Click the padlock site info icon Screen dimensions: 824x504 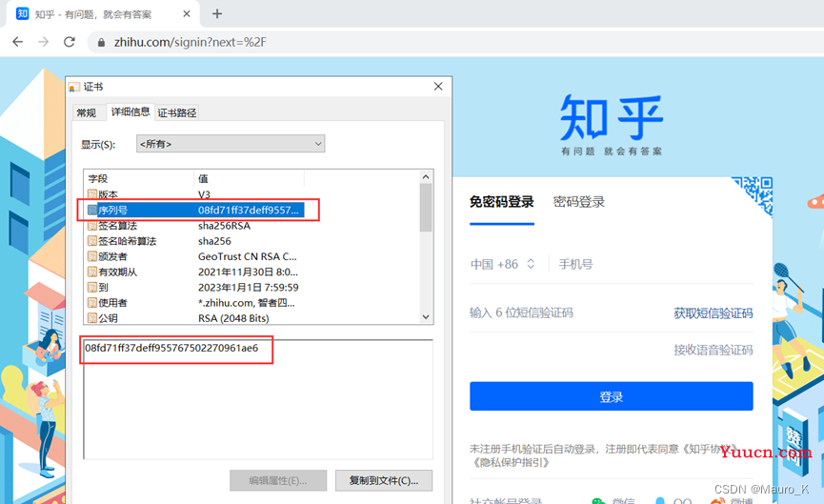click(101, 43)
